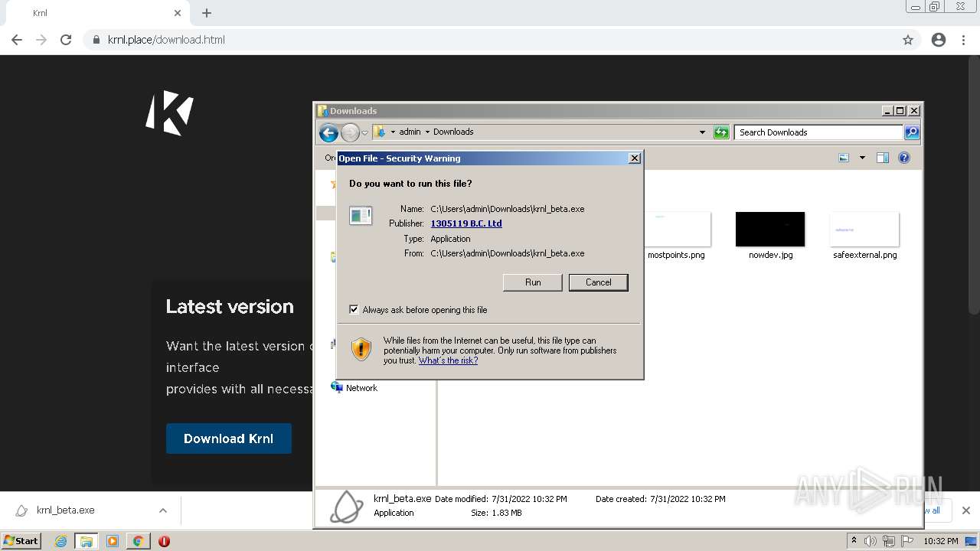Open the address bar previous locations dropdown

point(702,132)
